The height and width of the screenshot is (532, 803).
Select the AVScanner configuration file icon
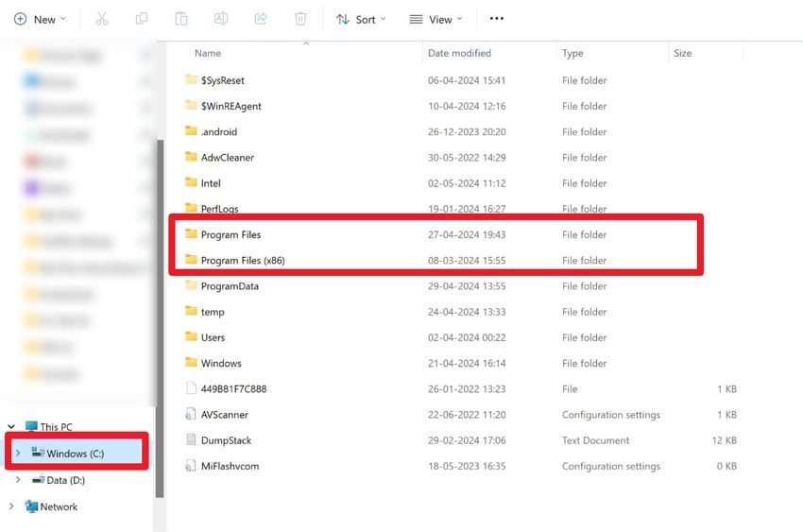tap(191, 414)
